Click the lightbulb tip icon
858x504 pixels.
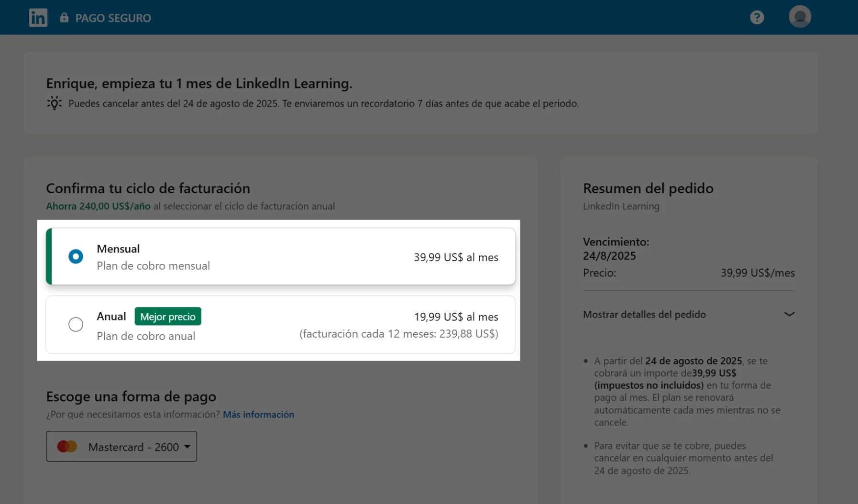point(55,103)
